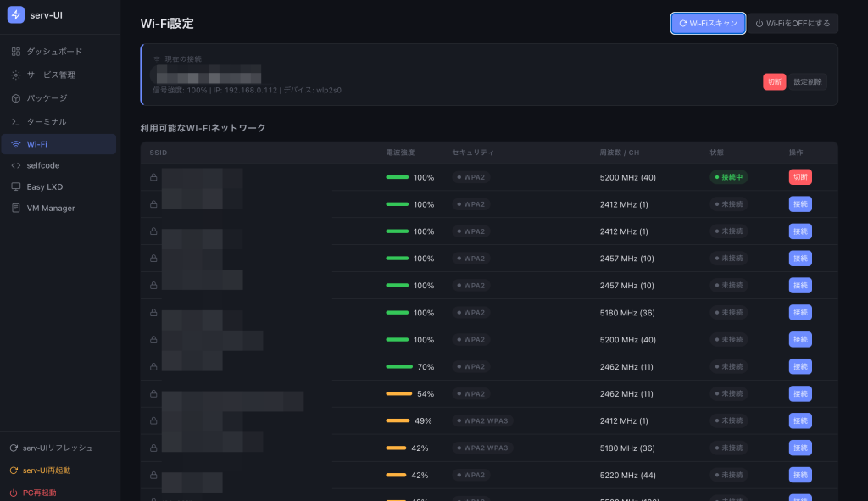Click serv-UI再起動 in the sidebar
Screen dimensions: 868x501
click(47, 470)
